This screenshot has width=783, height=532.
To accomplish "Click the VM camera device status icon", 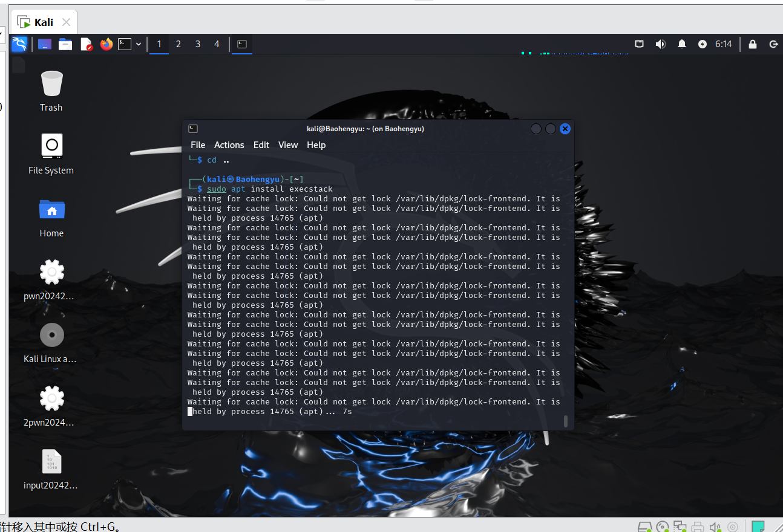I will pyautogui.click(x=733, y=527).
